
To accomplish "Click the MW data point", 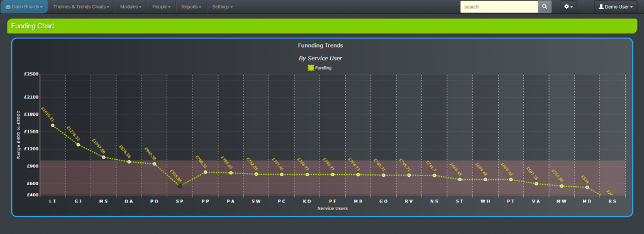I will tap(562, 186).
